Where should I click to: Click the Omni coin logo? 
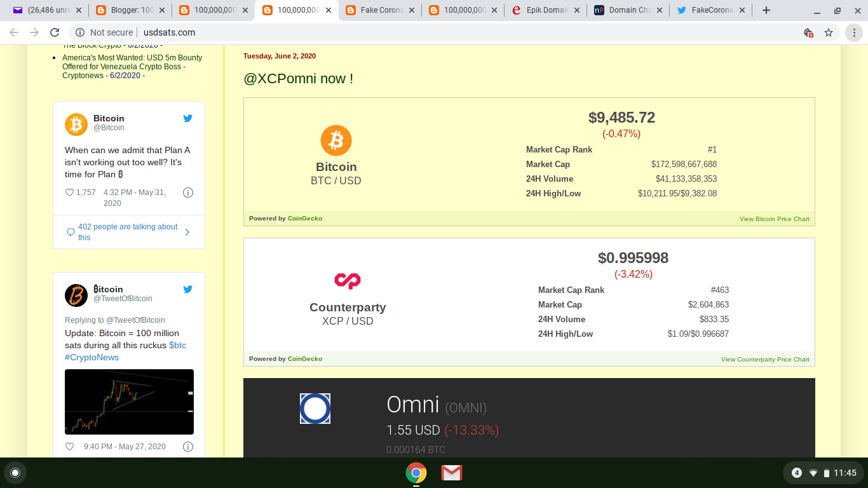click(315, 409)
